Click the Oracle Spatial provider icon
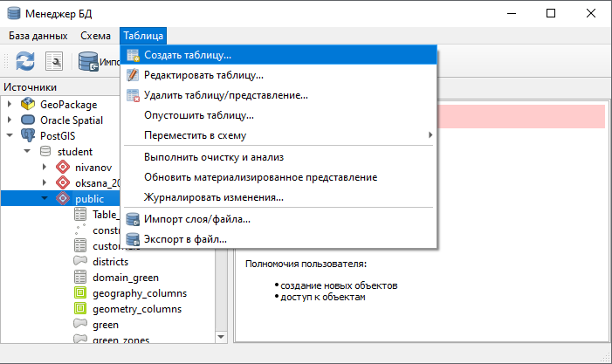This screenshot has height=364, width=612. point(28,120)
